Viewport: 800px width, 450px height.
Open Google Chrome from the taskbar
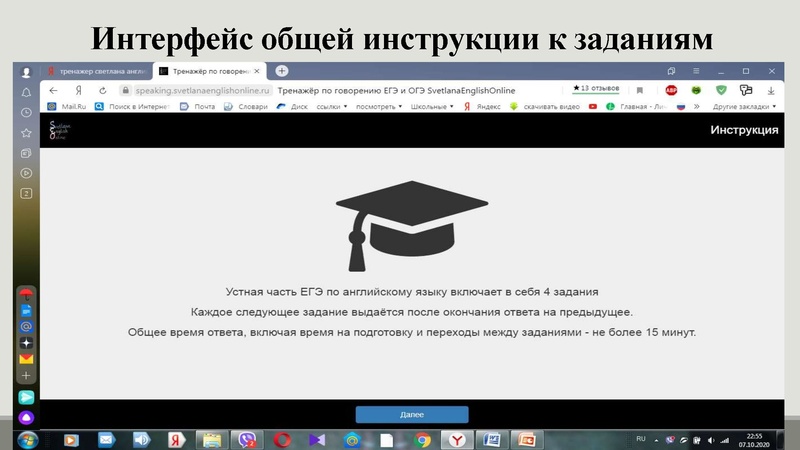point(422,440)
